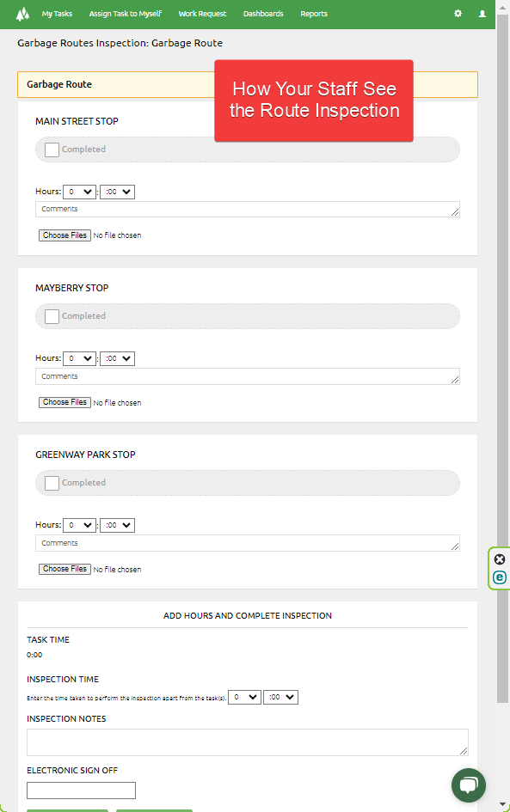Viewport: 510px width, 812px height.
Task: Select My Tasks in the navigation bar
Action: tap(57, 14)
